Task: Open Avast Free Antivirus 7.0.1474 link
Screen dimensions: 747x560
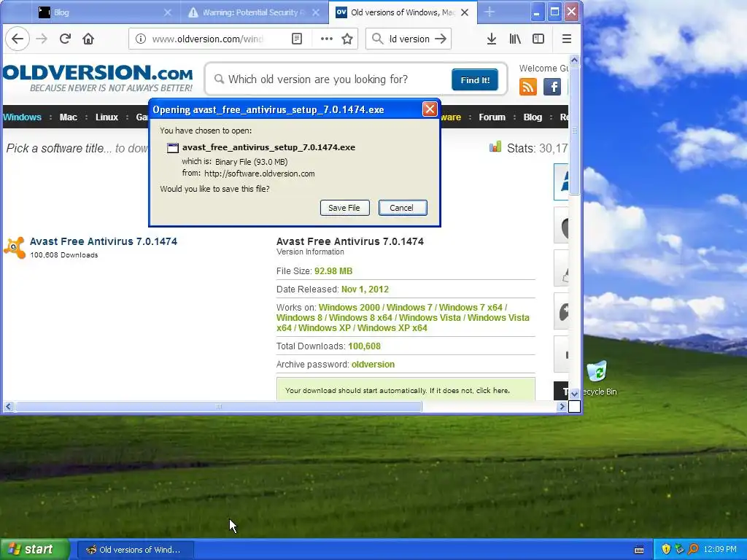Action: click(104, 241)
